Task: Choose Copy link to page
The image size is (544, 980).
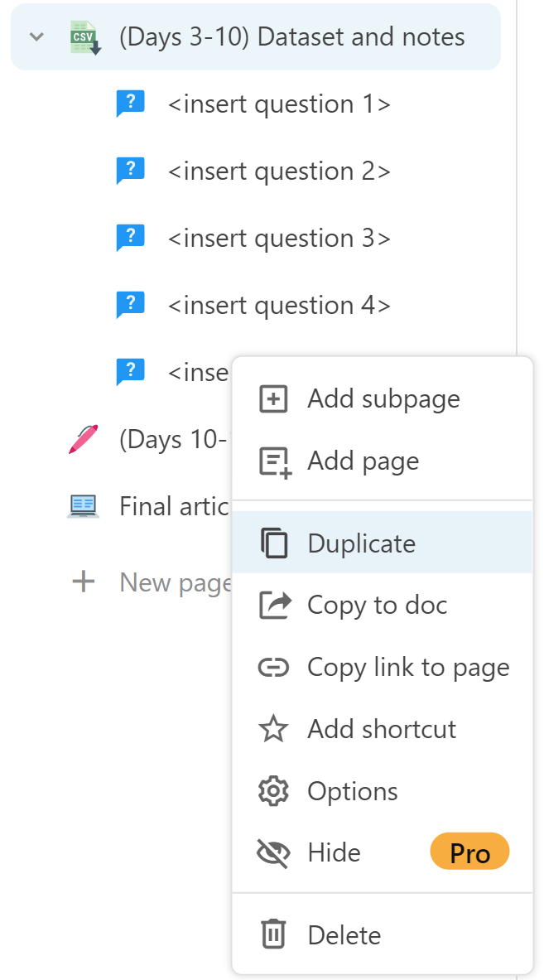Action: (x=408, y=668)
